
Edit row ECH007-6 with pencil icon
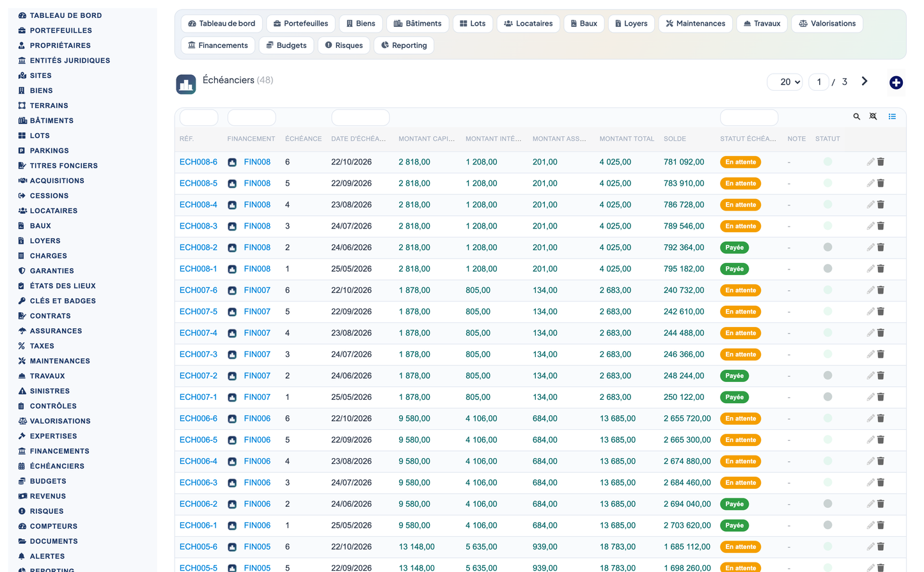click(x=870, y=290)
